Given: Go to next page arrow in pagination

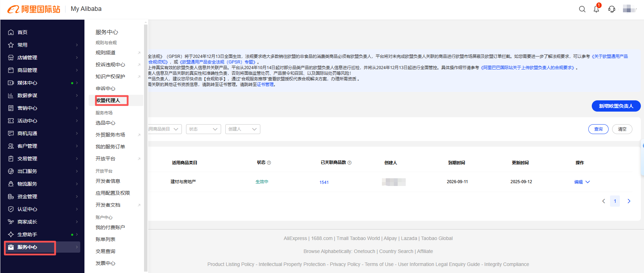Looking at the screenshot, I should point(629,201).
